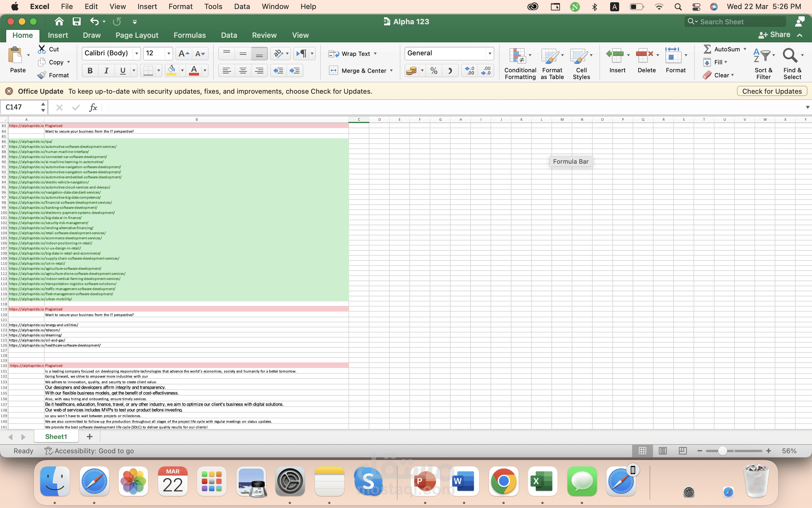Select the Sheet1 tab
The image size is (812, 508).
pos(56,436)
